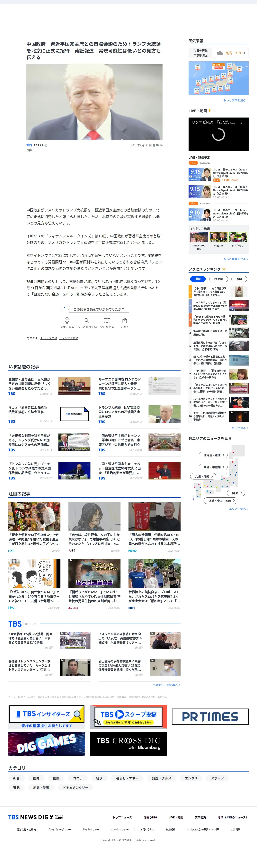
Task: Open LIVE・動画 in the footer navigation
Action: 176,817
